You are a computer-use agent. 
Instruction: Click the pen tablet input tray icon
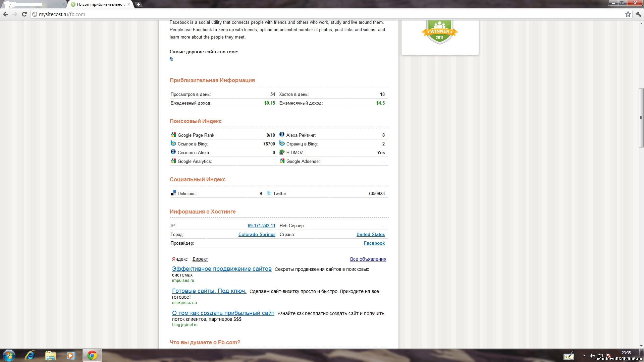pyautogui.click(x=569, y=355)
